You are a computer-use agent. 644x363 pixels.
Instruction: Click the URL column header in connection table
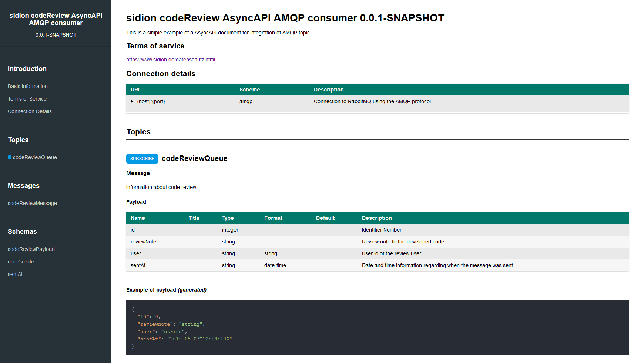click(x=136, y=90)
